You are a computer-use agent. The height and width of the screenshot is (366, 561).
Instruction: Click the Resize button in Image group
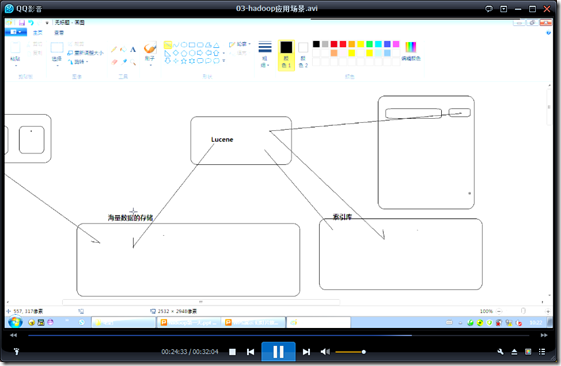(x=85, y=53)
